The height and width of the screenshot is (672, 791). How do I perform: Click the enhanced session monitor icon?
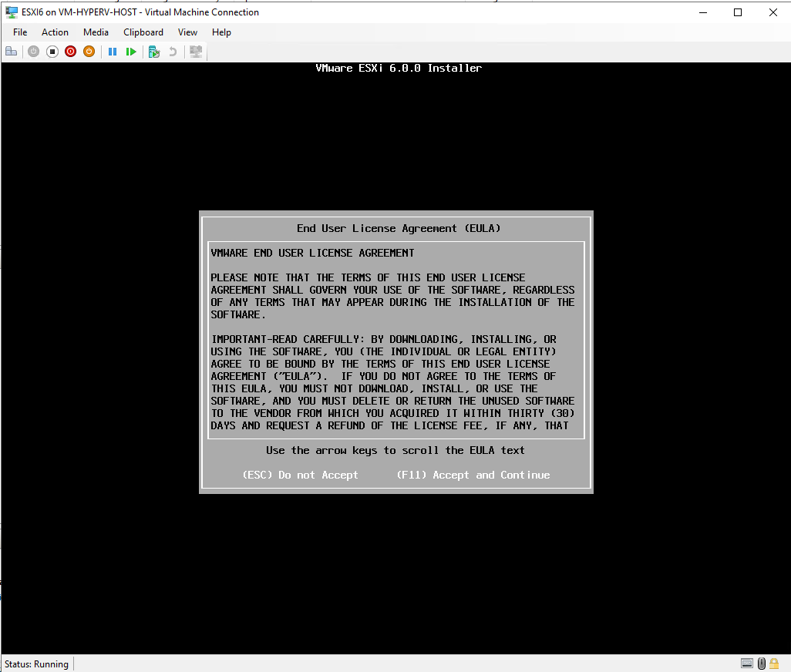(x=196, y=52)
